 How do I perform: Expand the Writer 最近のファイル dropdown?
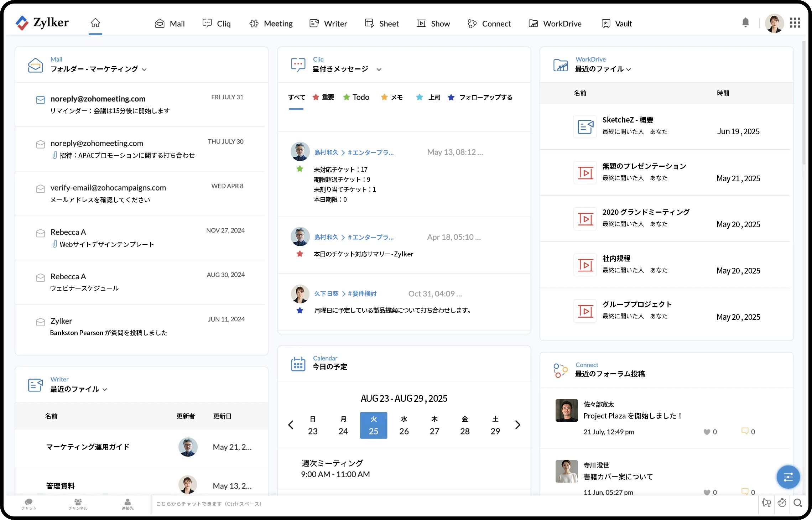pyautogui.click(x=105, y=389)
